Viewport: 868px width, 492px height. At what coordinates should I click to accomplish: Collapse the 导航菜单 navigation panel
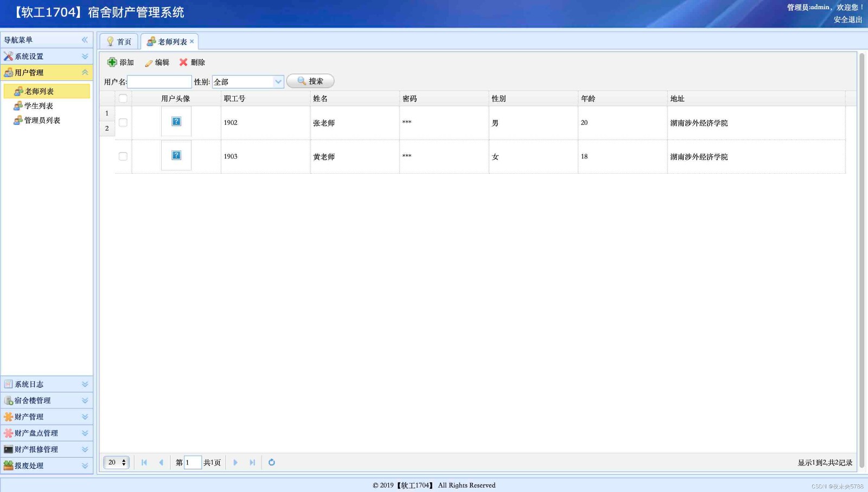click(85, 40)
